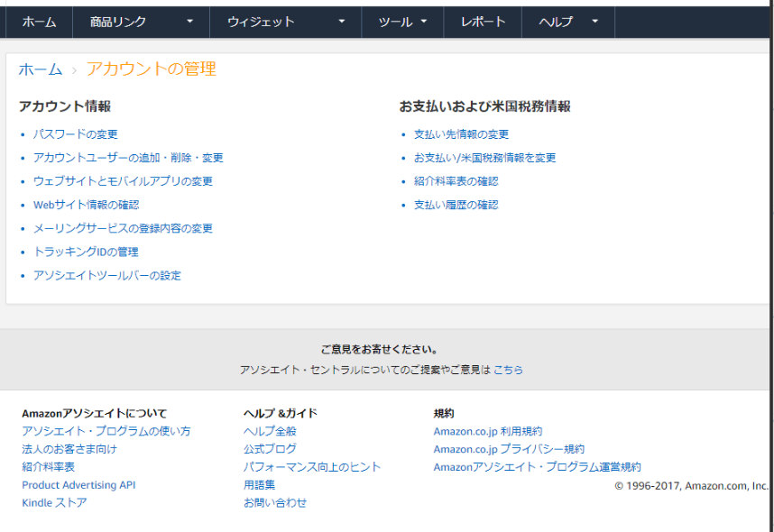Open the レポート tab

483,23
